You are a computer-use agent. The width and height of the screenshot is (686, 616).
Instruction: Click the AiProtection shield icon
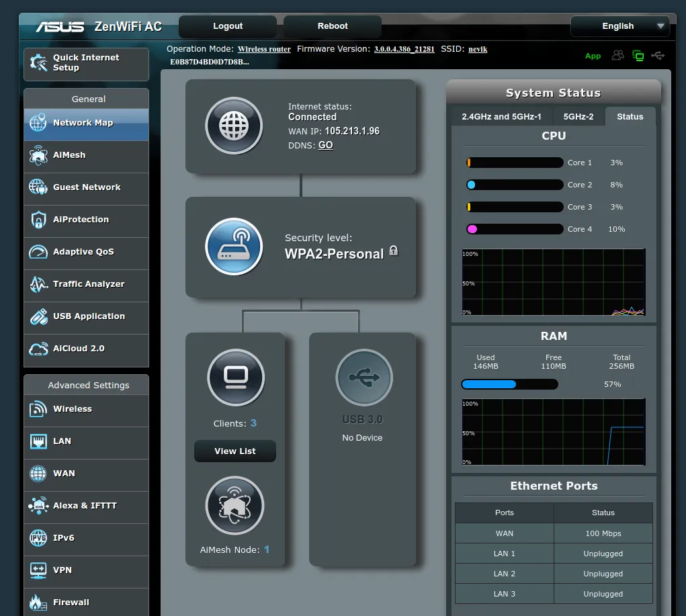click(x=38, y=220)
